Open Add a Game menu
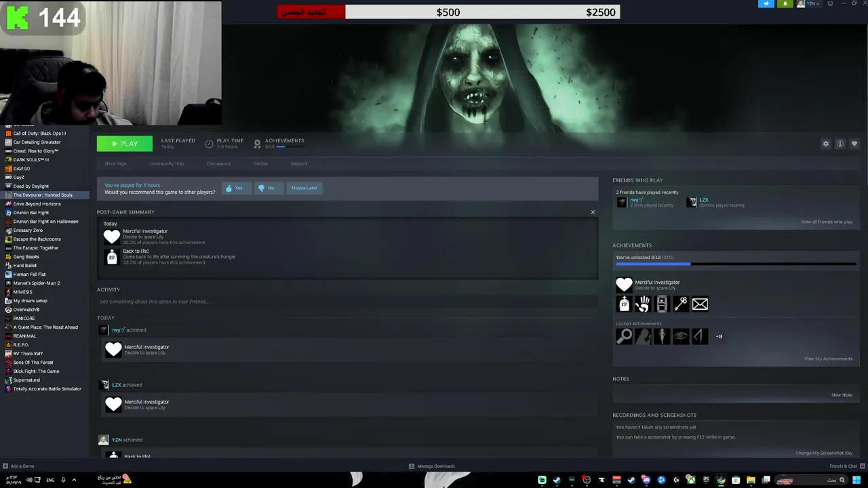 (18, 466)
